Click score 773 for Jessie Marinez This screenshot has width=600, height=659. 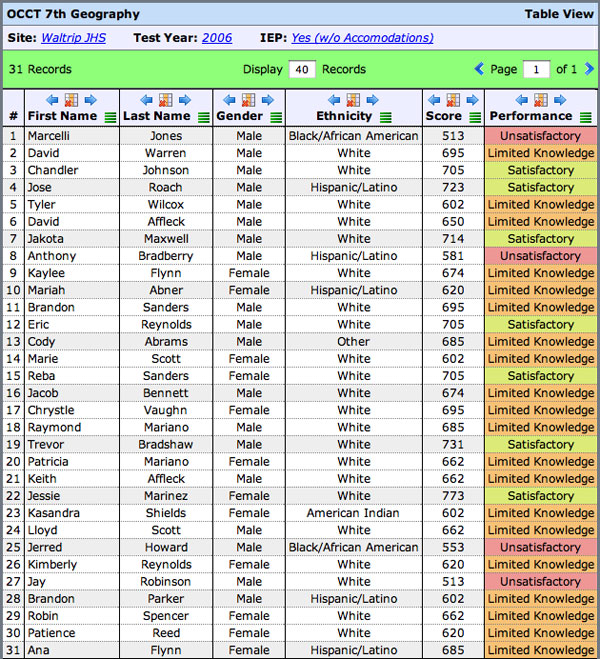click(453, 496)
